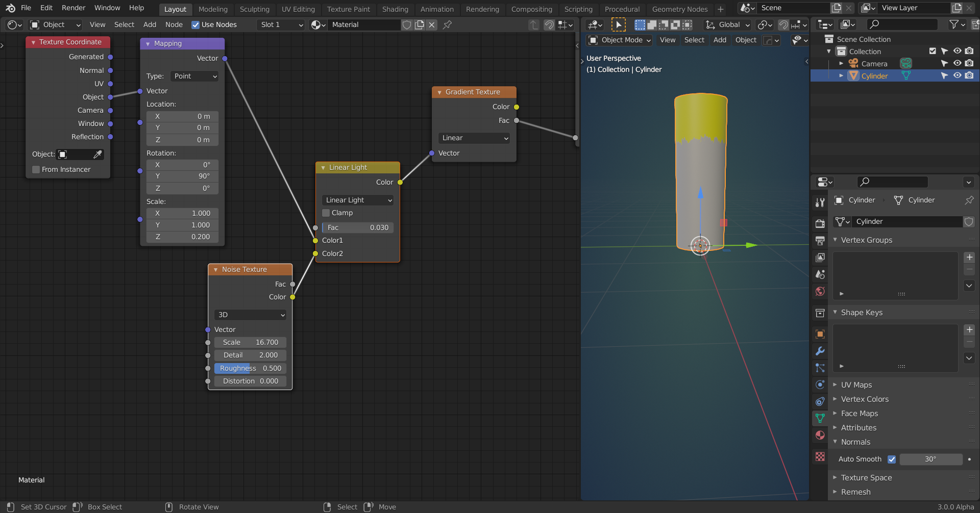Open Global transform orientation dropdown
Screen dimensions: 980x513
pos(727,24)
